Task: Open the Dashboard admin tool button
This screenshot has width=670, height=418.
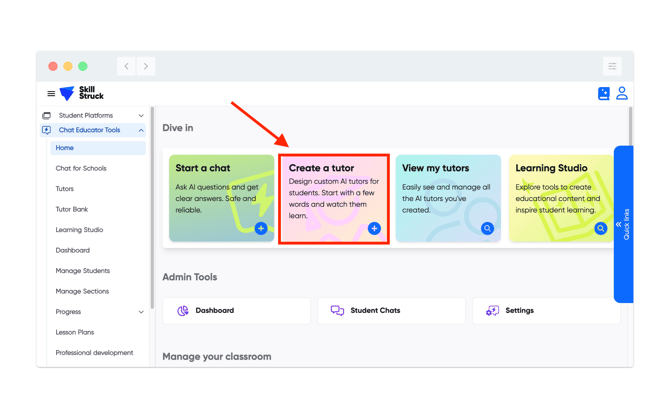Action: tap(237, 311)
